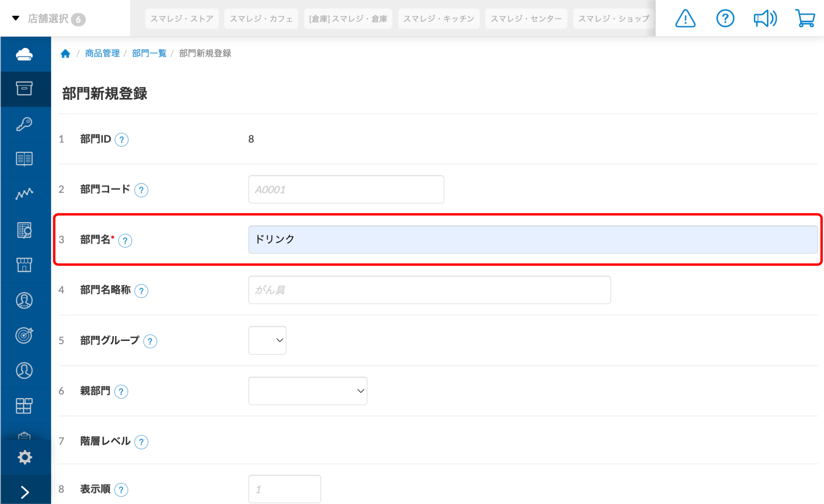Open the settings gear in sidebar
The width and height of the screenshot is (824, 504).
(25, 457)
